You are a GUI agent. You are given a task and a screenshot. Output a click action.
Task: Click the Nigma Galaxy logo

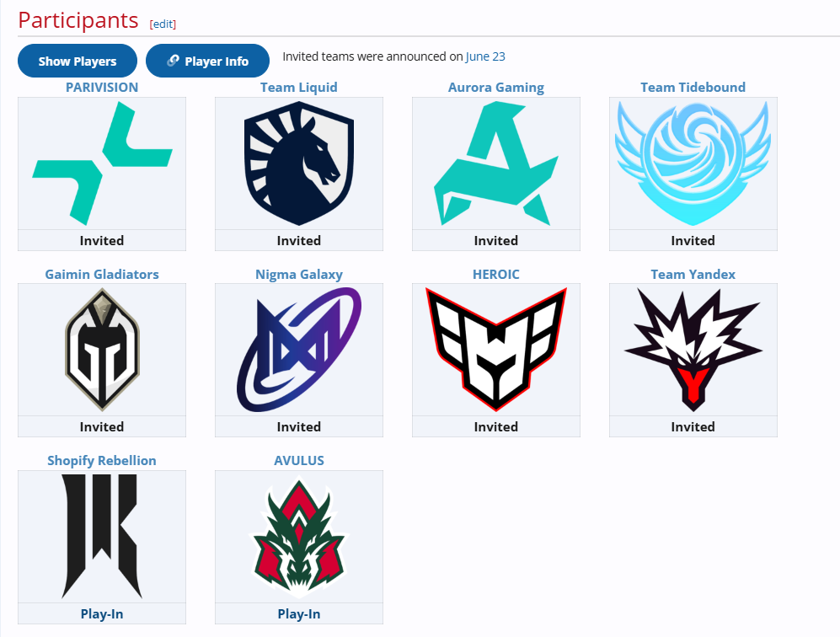pos(299,350)
